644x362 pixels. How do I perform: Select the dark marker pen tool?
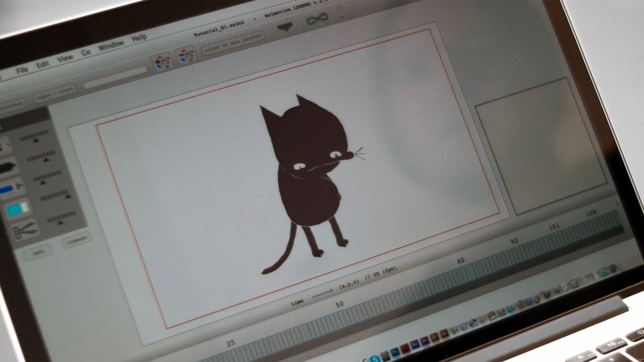click(x=7, y=167)
